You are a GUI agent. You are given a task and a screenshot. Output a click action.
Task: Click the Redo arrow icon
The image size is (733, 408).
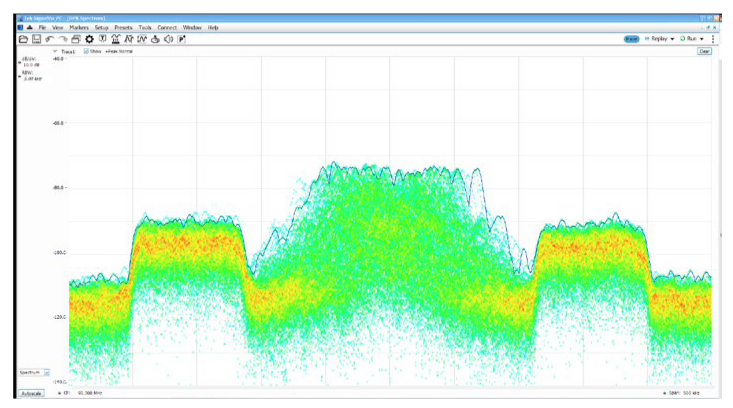tap(63, 38)
